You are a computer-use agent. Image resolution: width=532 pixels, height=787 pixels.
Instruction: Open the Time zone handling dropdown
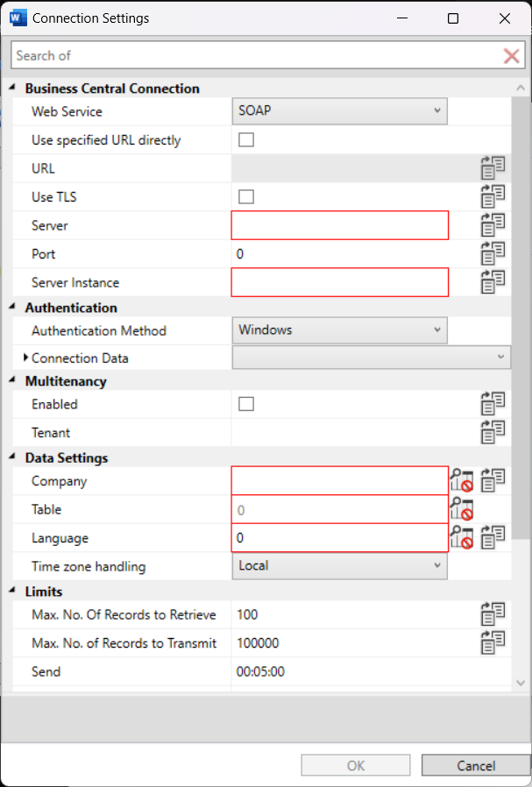click(x=340, y=566)
